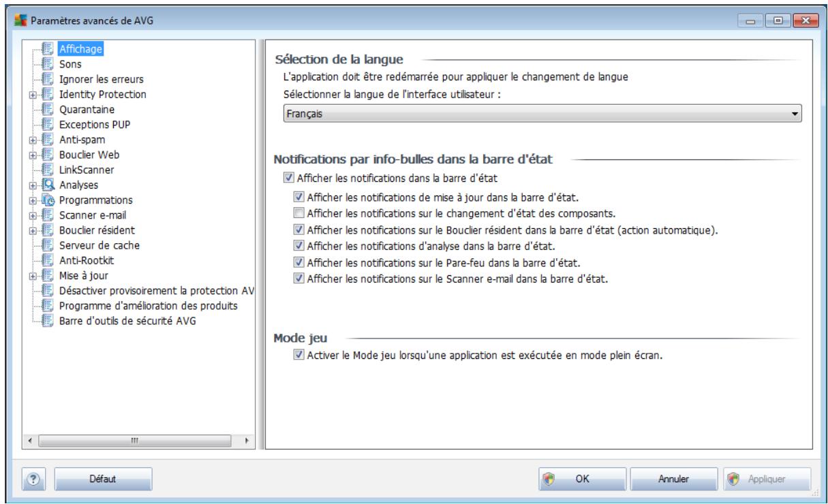Click the Anti-Rootkit node icon

click(x=46, y=261)
